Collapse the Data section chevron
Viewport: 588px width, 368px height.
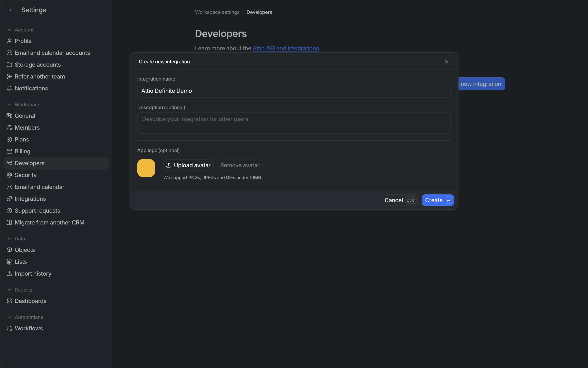tap(9, 239)
